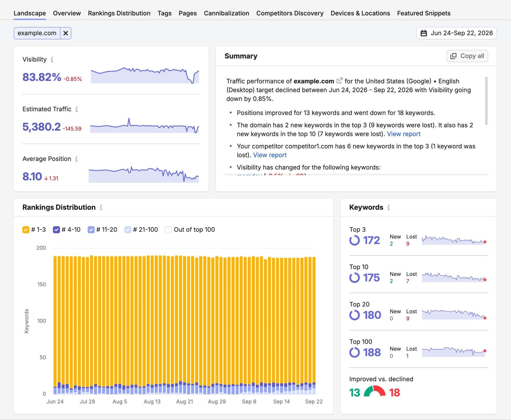The height and width of the screenshot is (420, 511).
Task: Click the Estimated Traffic info icon
Action: [77, 109]
